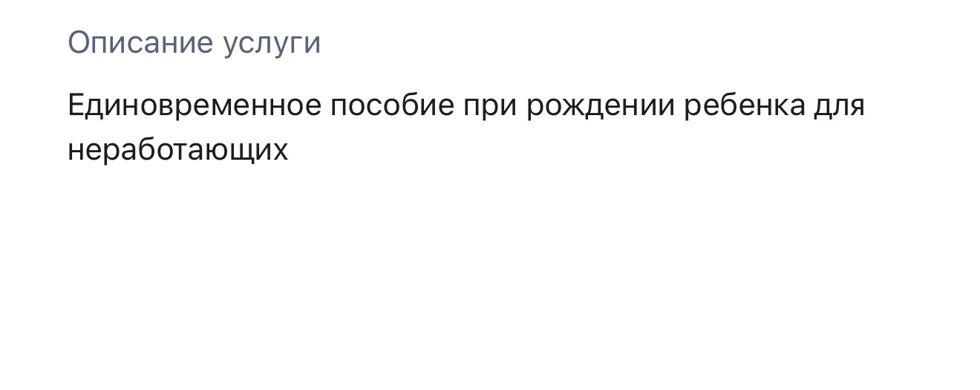Click the word 'Единовременное'
The width and height of the screenshot is (980, 390).
pos(194,105)
